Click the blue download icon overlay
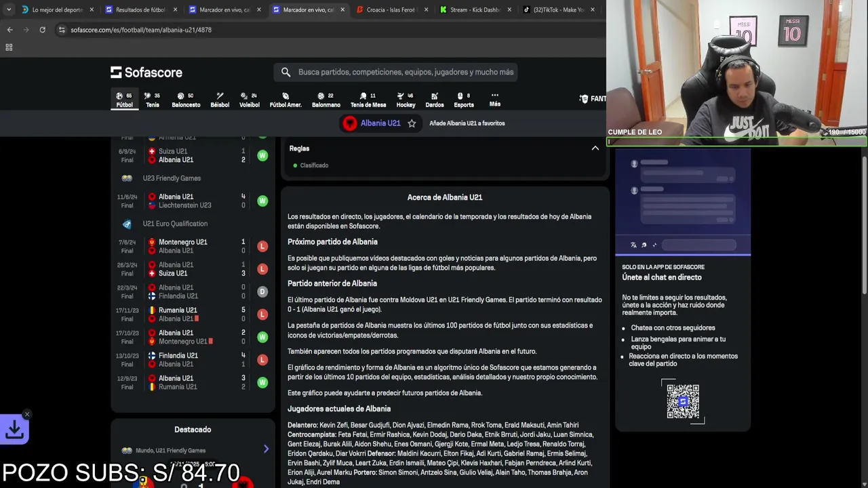Image resolution: width=868 pixels, height=488 pixels. 14,430
